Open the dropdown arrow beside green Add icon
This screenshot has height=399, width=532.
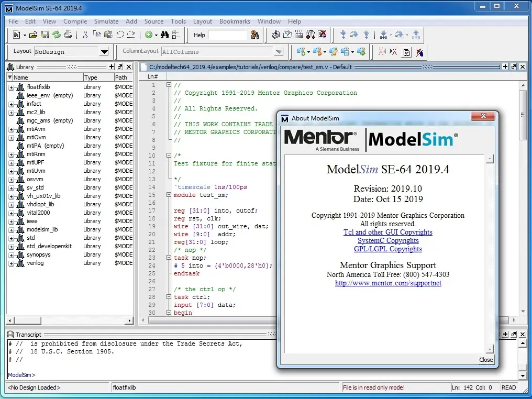156,35
